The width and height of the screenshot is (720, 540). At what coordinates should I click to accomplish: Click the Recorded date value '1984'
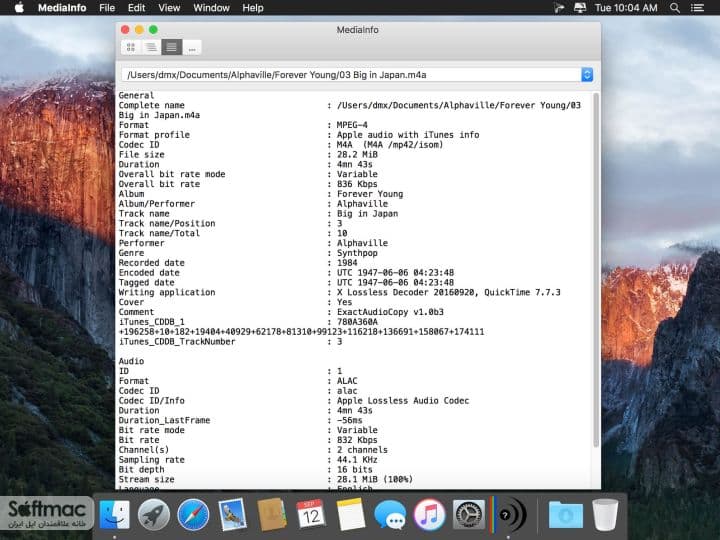pos(347,263)
